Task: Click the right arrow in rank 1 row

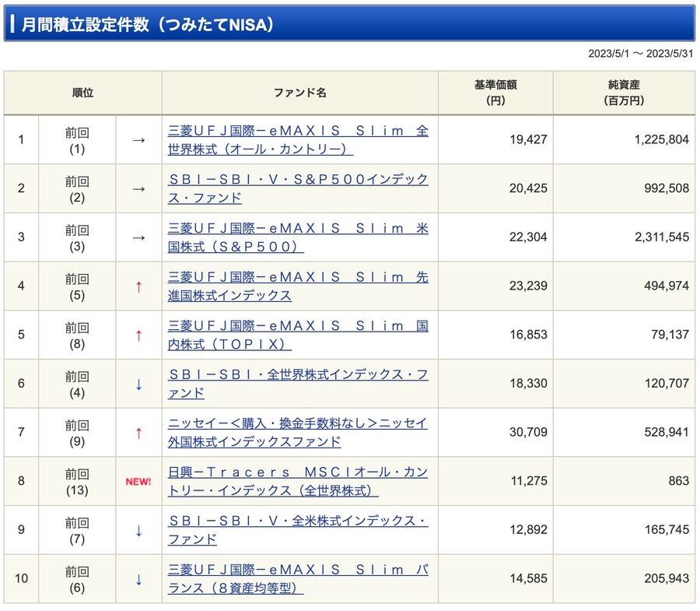Action: (x=138, y=140)
